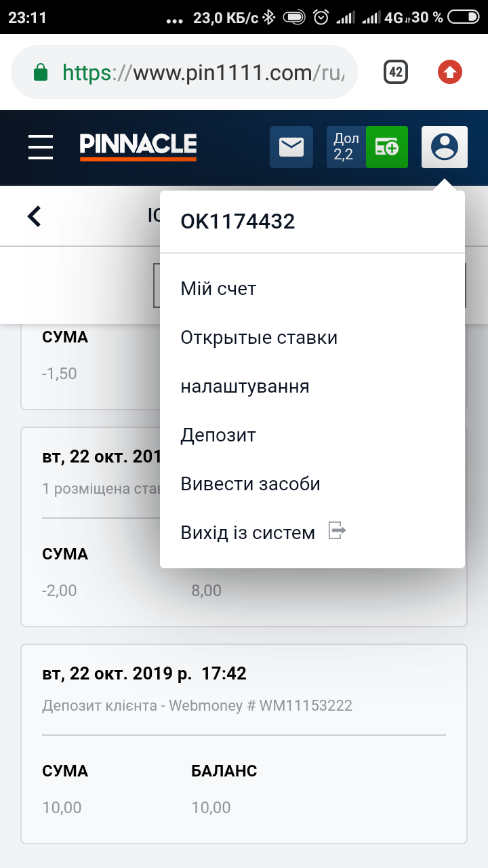Open 'Мій счет' from account menu
The height and width of the screenshot is (868, 488).
point(218,289)
